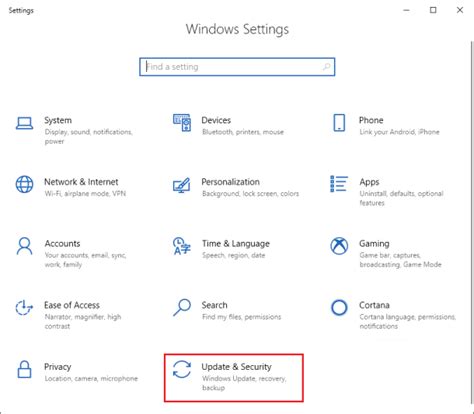Click the Ease of Access icon
Viewport: 474px width, 414px height.
(x=24, y=308)
